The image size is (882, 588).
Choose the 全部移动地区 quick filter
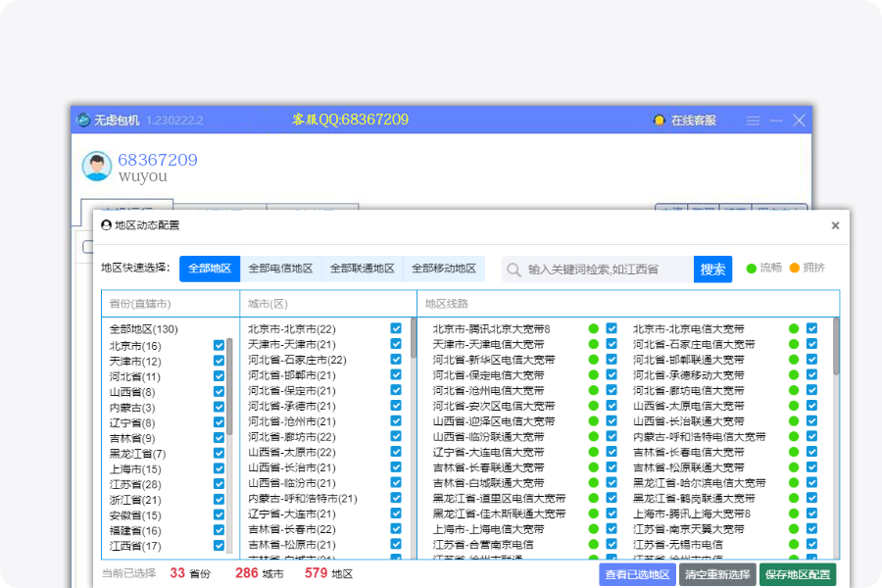pos(443,269)
